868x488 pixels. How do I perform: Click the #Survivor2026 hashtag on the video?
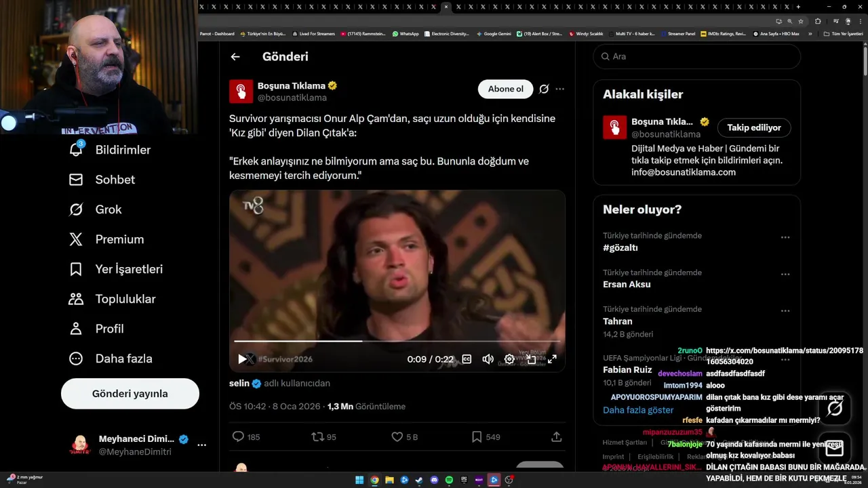pos(285,359)
